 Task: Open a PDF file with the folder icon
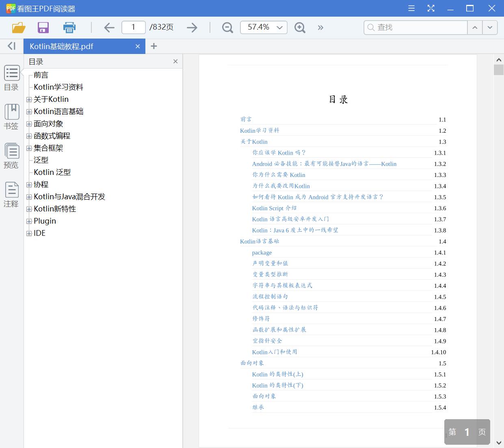pos(18,27)
